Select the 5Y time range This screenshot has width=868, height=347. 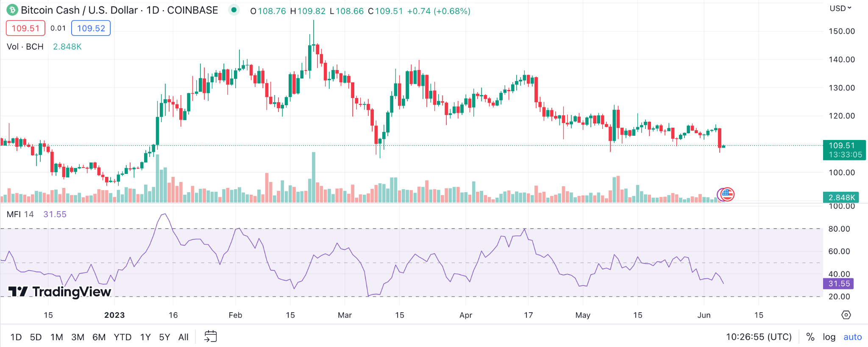click(x=164, y=337)
